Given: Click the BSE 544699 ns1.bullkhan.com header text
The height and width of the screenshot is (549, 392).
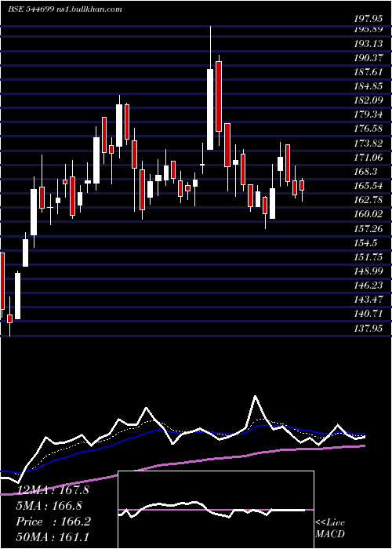Looking at the screenshot, I should [65, 9].
